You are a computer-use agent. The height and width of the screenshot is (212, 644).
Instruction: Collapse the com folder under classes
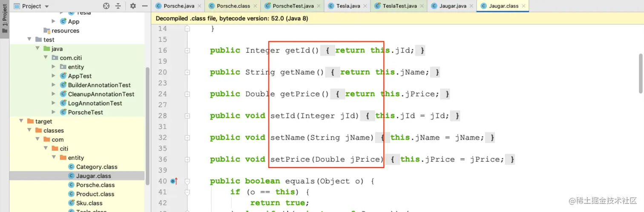(37, 140)
